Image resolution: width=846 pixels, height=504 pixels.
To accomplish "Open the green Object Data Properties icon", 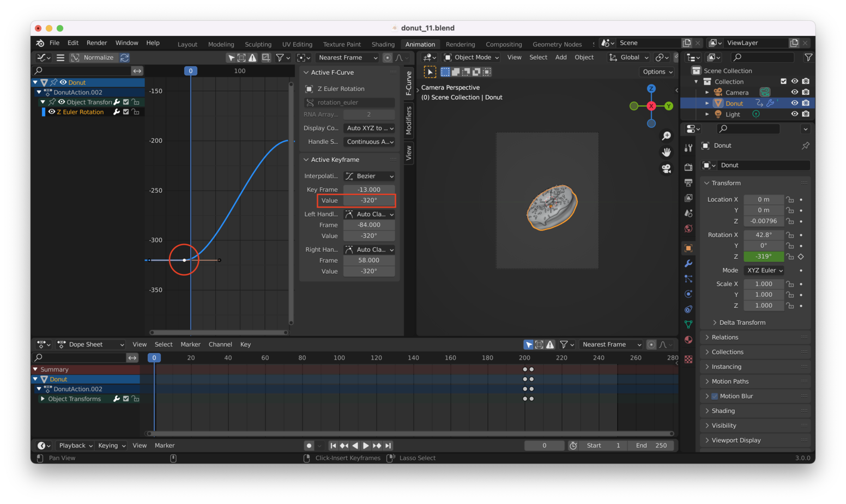I will [688, 324].
